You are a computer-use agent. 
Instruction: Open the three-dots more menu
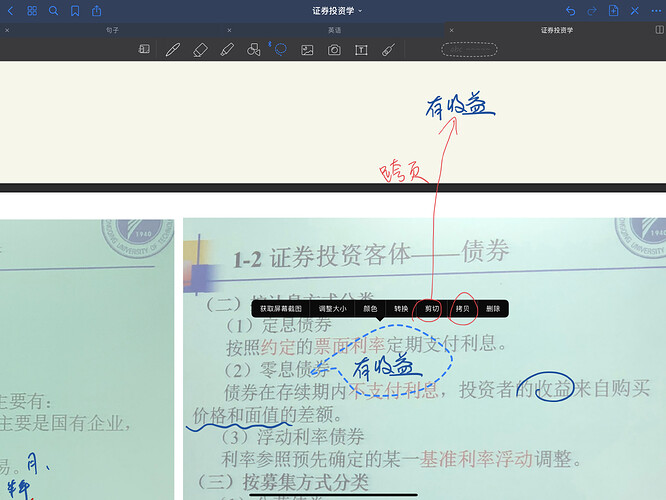click(656, 11)
